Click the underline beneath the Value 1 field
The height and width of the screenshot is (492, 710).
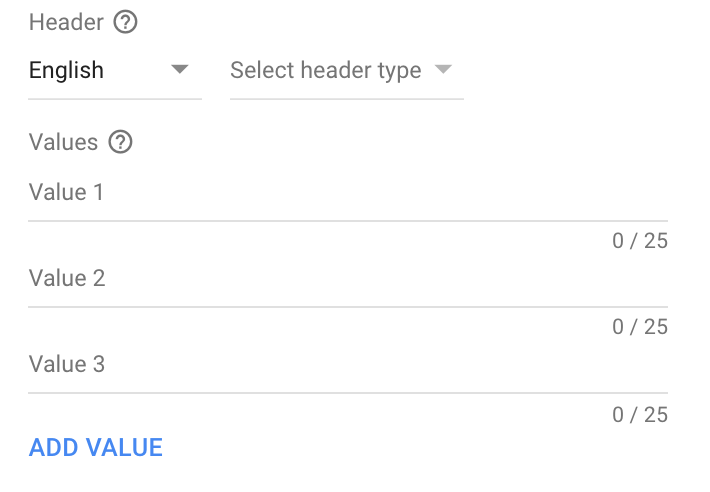click(x=347, y=221)
